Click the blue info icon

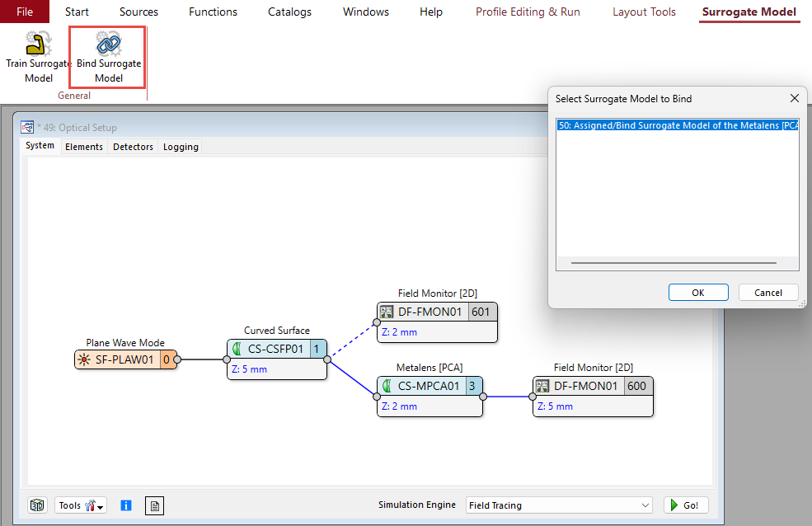(126, 505)
